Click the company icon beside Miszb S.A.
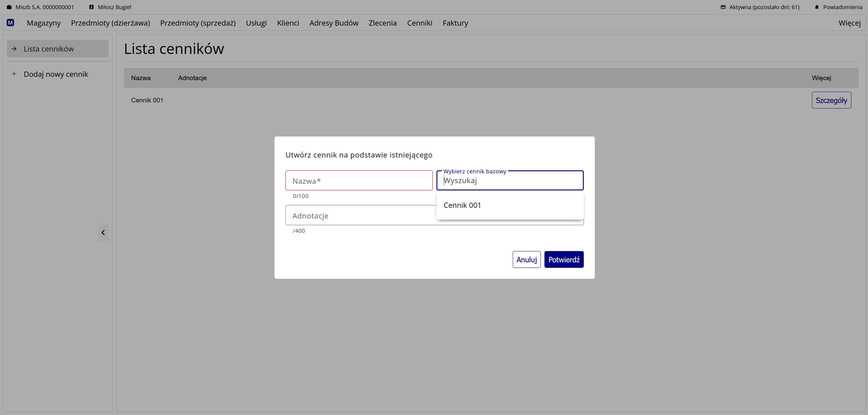The image size is (868, 415). pyautogui.click(x=9, y=7)
